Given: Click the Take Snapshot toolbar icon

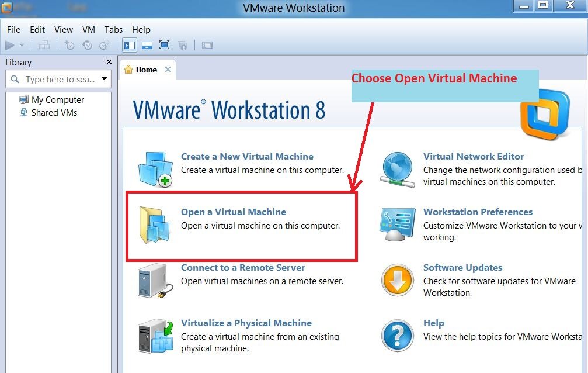Looking at the screenshot, I should tap(69, 46).
